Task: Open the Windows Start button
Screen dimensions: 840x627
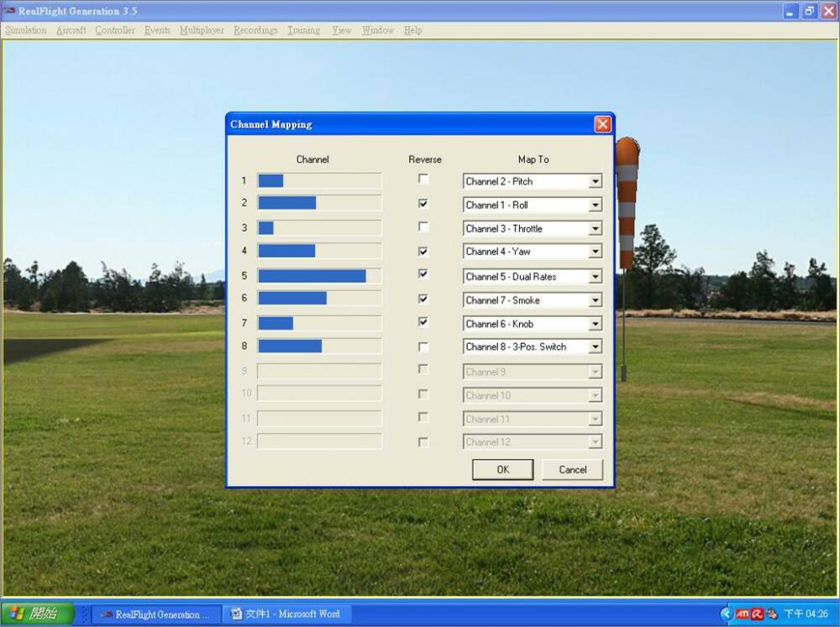Action: [38, 614]
